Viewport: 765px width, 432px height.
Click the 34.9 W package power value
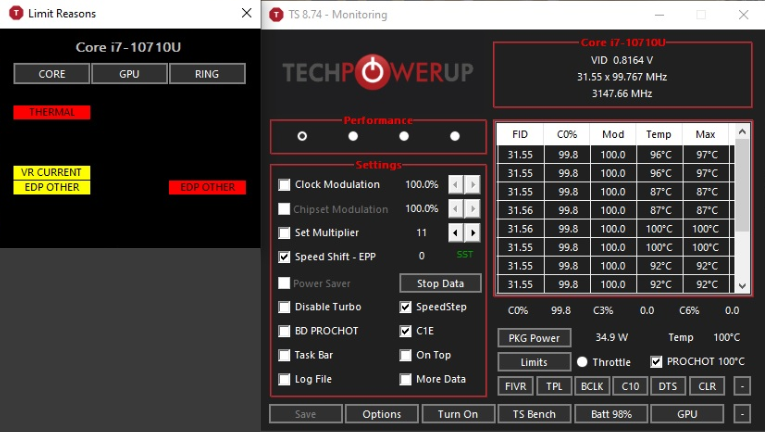611,337
